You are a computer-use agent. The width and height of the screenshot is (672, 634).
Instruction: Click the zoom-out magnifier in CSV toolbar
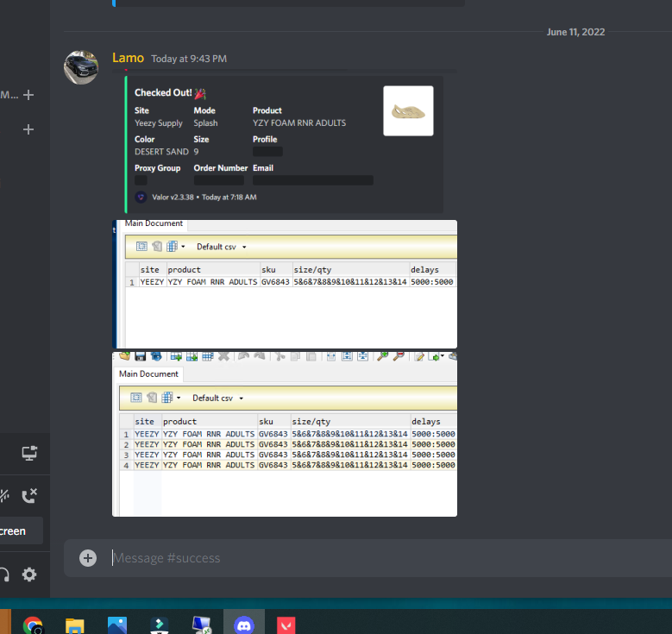pyautogui.click(x=399, y=356)
